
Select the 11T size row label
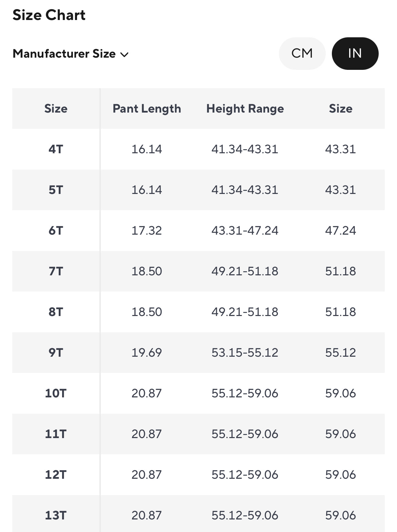(x=56, y=434)
